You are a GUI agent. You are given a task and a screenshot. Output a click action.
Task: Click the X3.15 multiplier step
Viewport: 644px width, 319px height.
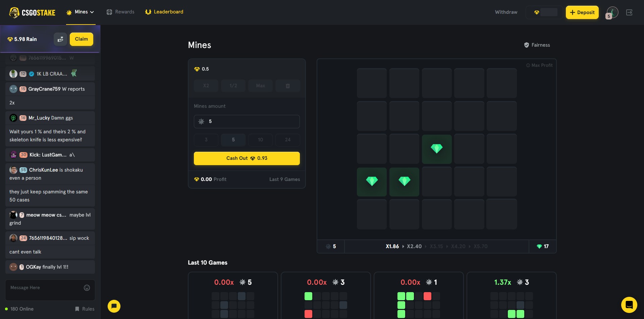[436, 246]
